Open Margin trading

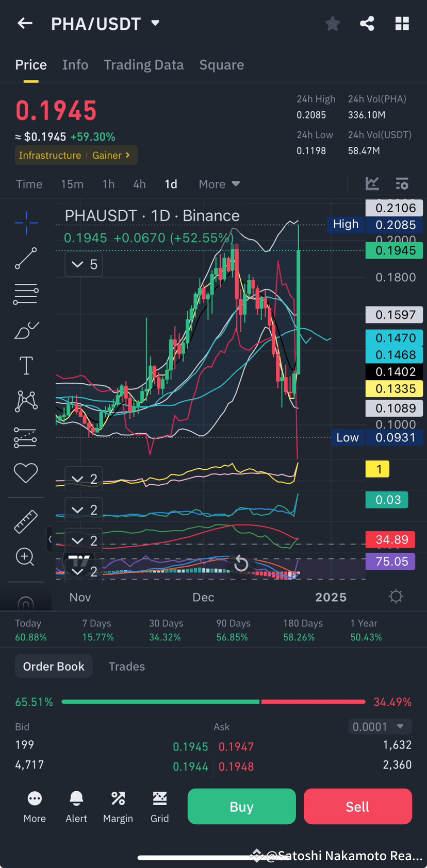pos(118,807)
